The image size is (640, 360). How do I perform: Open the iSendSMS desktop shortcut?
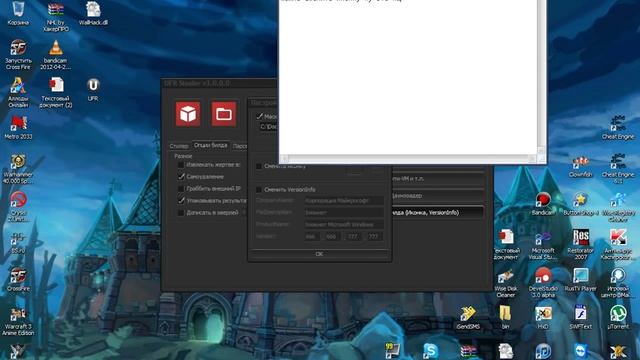click(468, 318)
